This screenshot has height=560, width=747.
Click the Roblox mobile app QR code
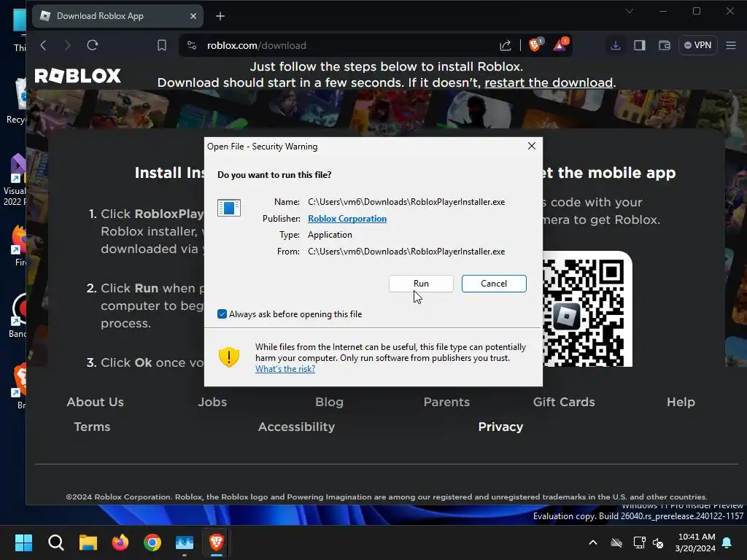[x=587, y=309]
